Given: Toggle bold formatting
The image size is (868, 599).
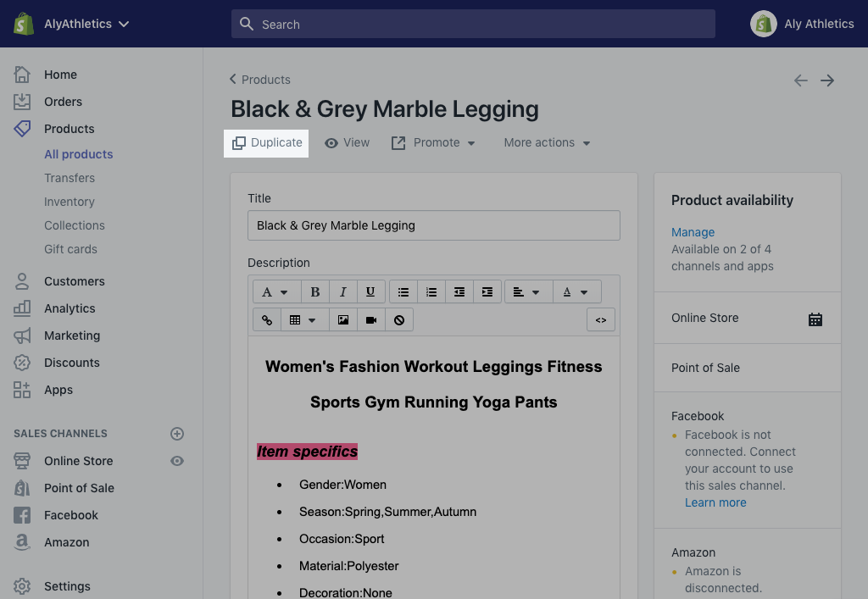Looking at the screenshot, I should coord(315,292).
